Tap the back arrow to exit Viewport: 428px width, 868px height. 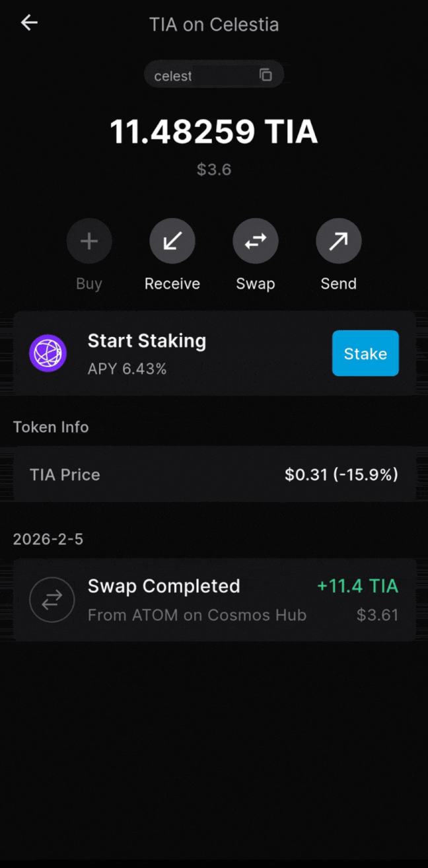click(x=28, y=22)
